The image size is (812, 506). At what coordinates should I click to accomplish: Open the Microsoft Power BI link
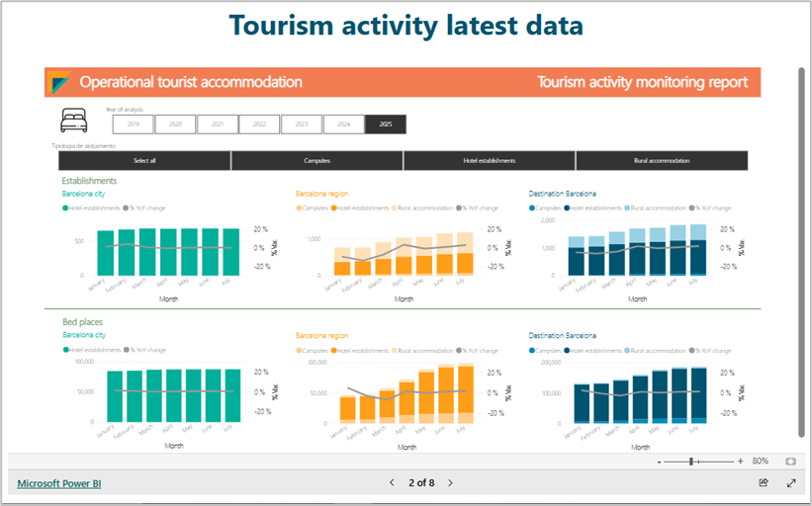(x=58, y=483)
